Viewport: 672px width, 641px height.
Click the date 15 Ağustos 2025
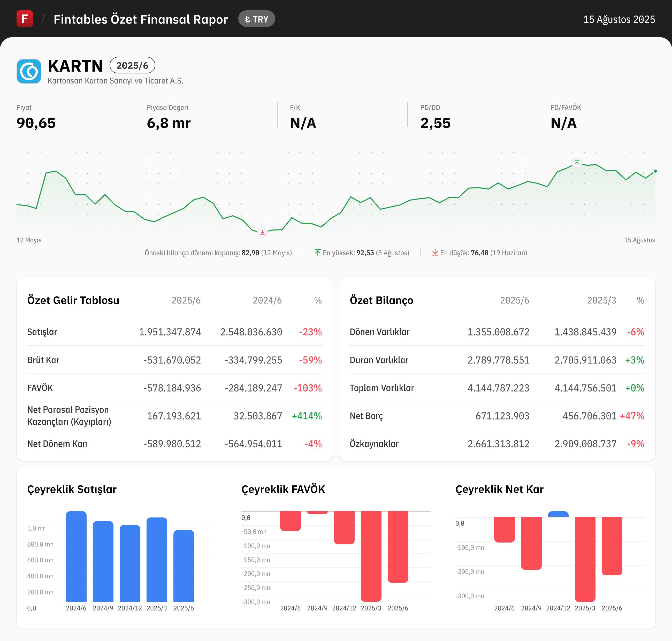coord(619,19)
